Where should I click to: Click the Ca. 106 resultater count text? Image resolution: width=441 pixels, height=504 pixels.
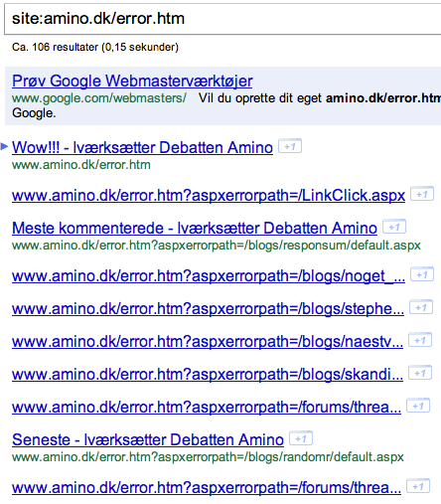tap(95, 47)
